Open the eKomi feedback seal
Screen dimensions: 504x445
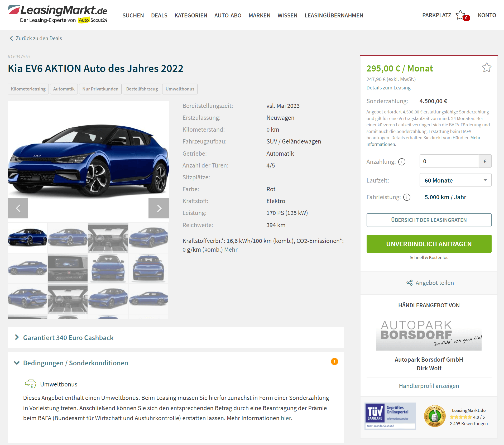[435, 416]
